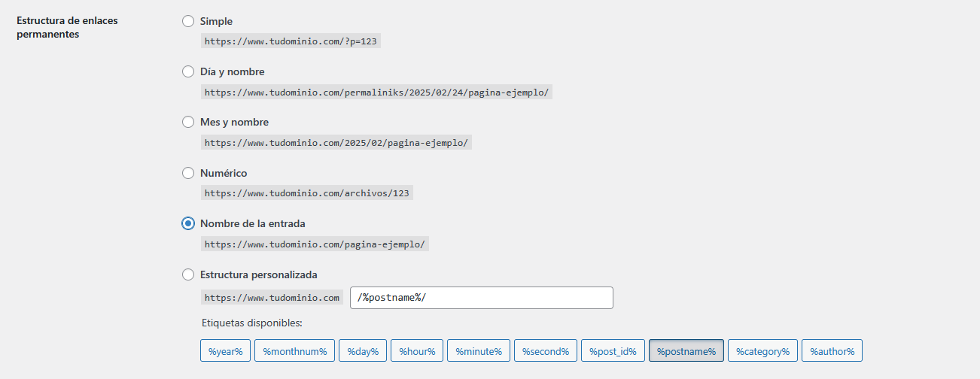Click the custom structure /%postname%/ input field
Viewport: 980px width, 379px height.
pos(482,298)
